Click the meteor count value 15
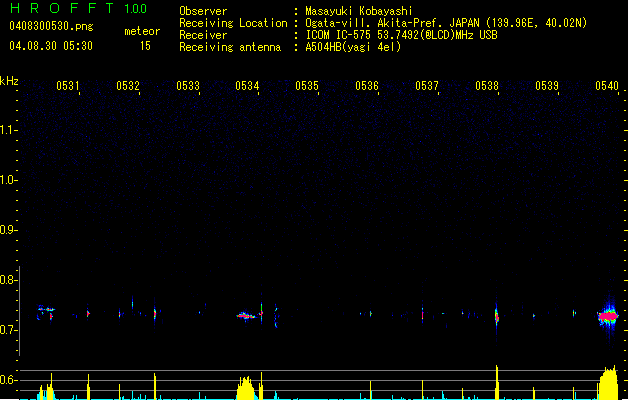Image resolution: width=629 pixels, height=400 pixels. click(145, 46)
